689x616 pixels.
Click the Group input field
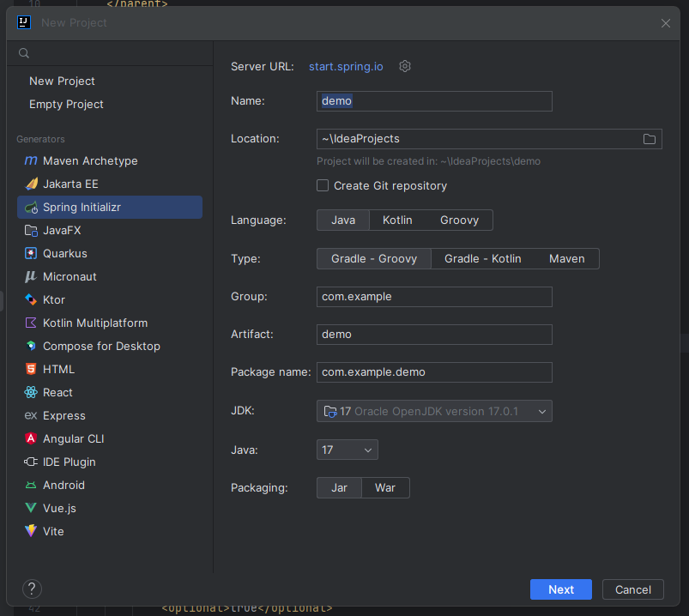[434, 297]
